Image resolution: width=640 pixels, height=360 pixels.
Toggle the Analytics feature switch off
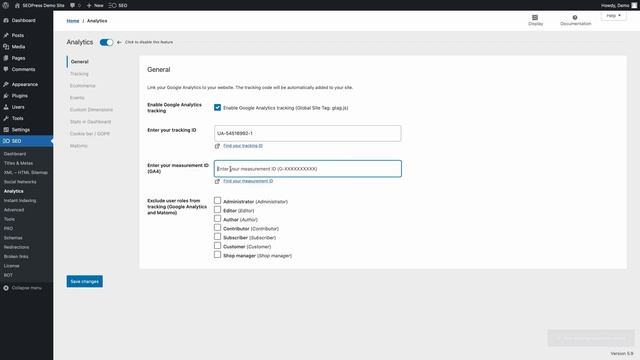coord(106,42)
